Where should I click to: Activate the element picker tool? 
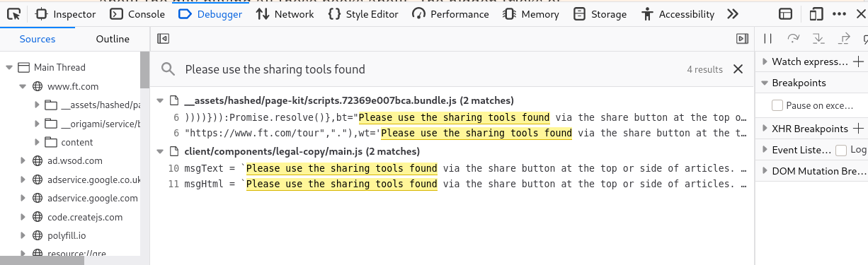tap(13, 14)
